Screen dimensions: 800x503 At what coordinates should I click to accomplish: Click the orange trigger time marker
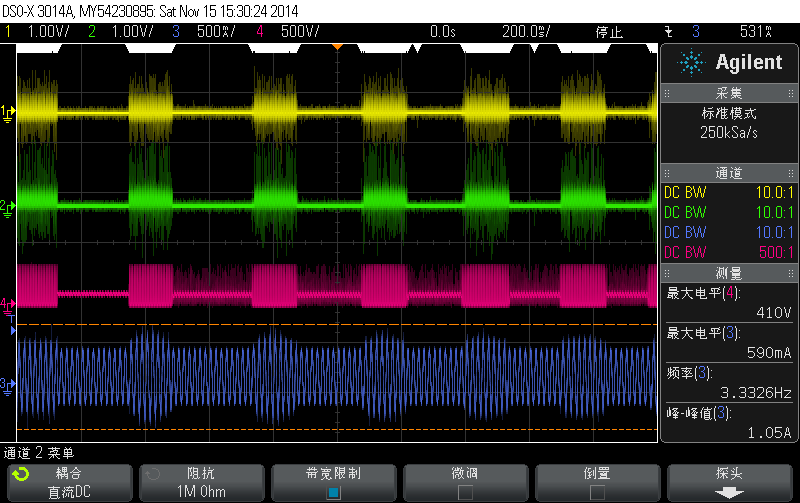[x=337, y=47]
